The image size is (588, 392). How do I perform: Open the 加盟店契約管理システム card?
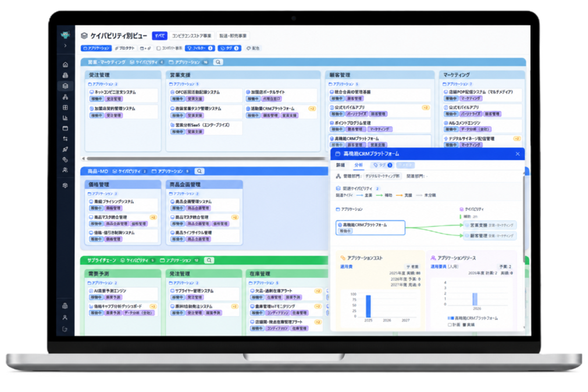(x=123, y=112)
